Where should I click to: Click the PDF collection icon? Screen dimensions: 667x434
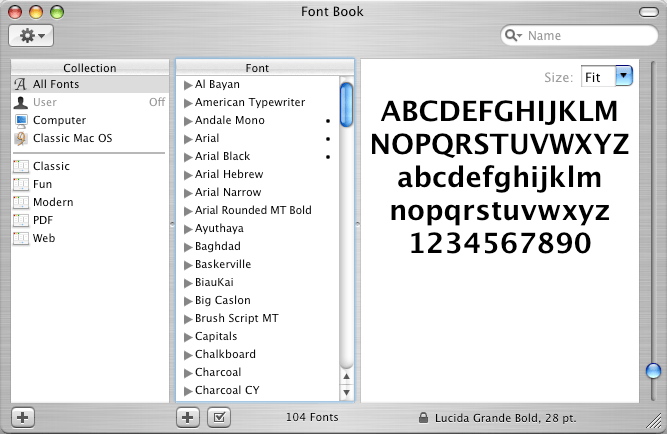click(21, 220)
